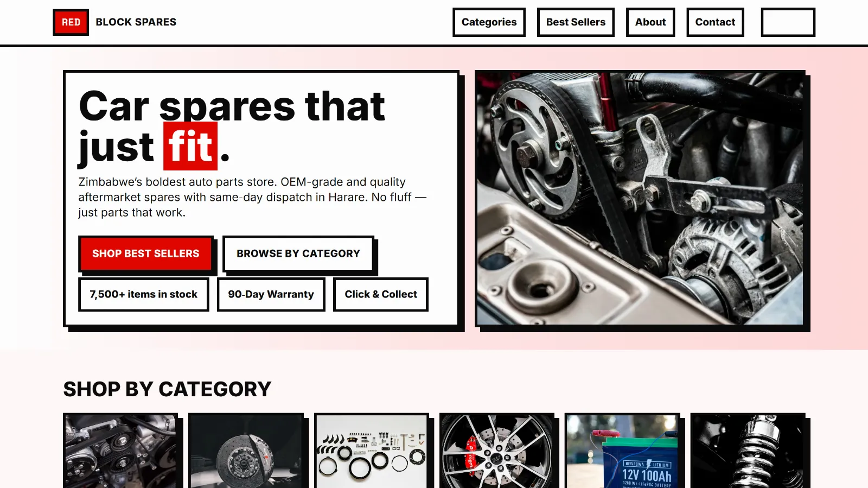
Task: Open the Categories nav item
Action: [489, 22]
